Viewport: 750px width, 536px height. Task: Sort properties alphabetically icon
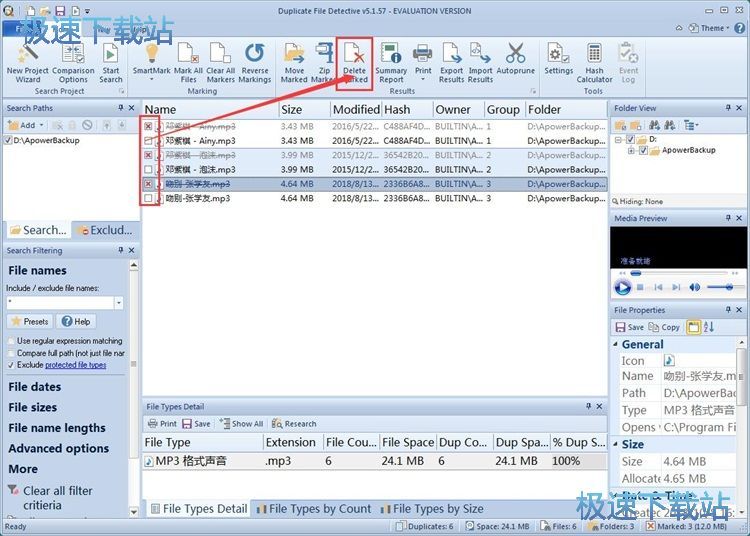click(709, 327)
